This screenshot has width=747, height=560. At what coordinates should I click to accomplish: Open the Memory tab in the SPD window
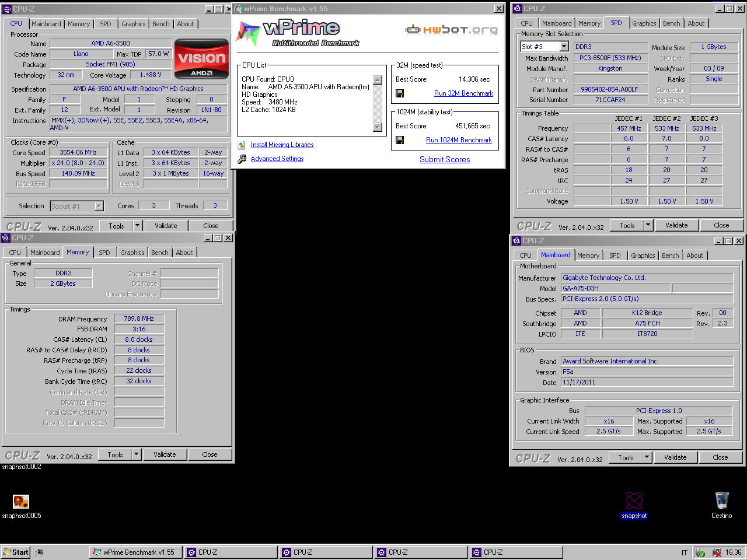589,23
